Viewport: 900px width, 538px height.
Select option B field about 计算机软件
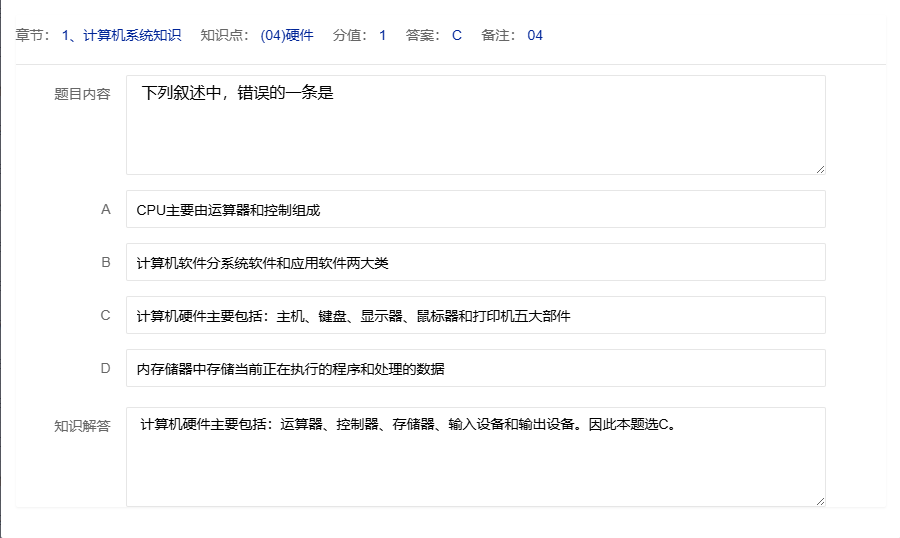[x=475, y=263]
